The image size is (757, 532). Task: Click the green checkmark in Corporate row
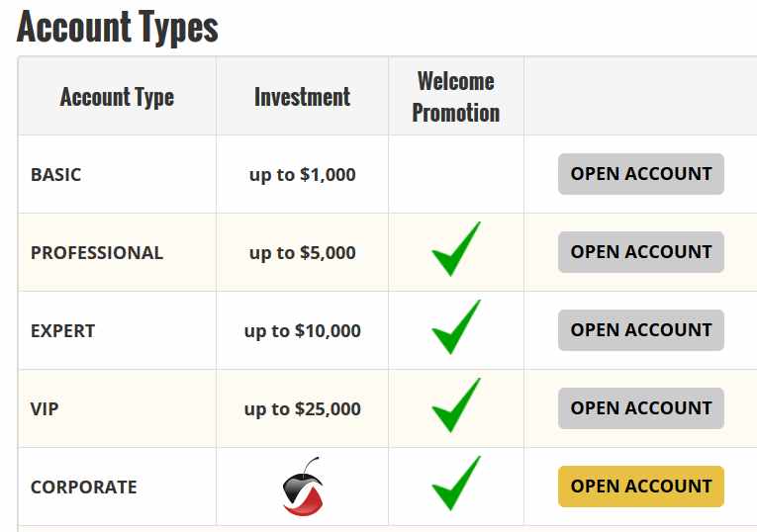pyautogui.click(x=456, y=484)
